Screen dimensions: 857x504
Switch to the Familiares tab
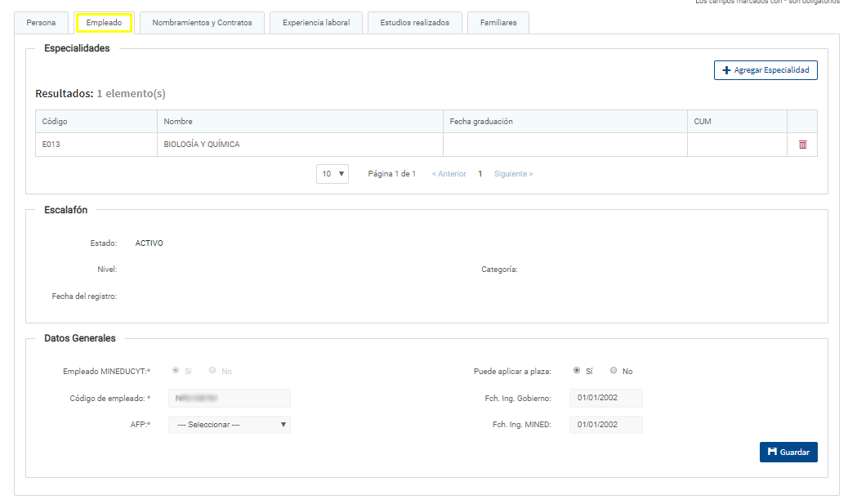[x=498, y=23]
